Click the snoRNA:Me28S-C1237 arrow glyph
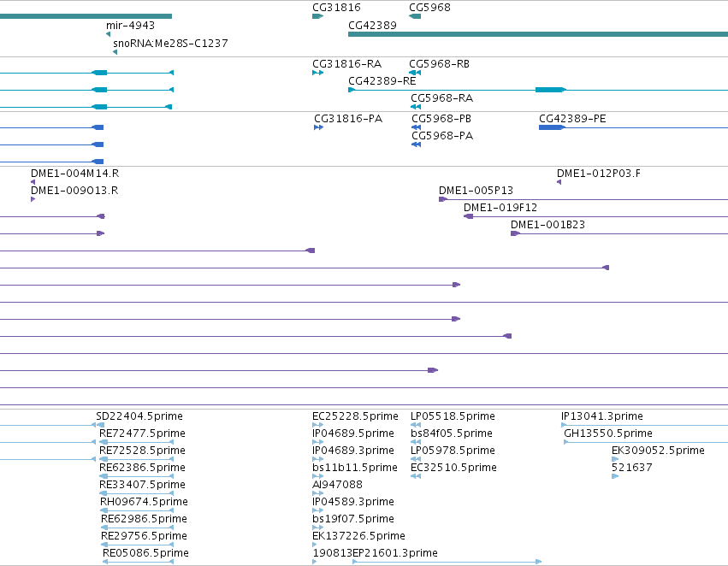 coord(115,52)
